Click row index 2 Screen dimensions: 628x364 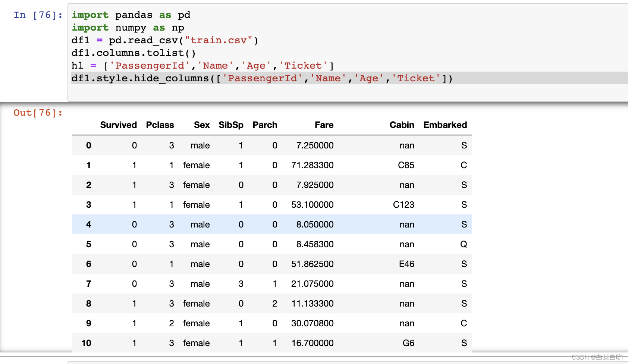[x=89, y=185]
